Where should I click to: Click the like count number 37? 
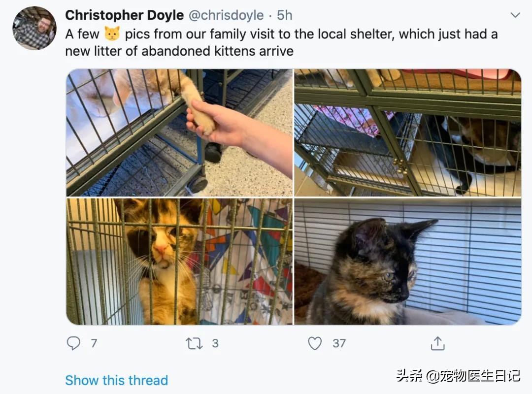[x=339, y=343]
